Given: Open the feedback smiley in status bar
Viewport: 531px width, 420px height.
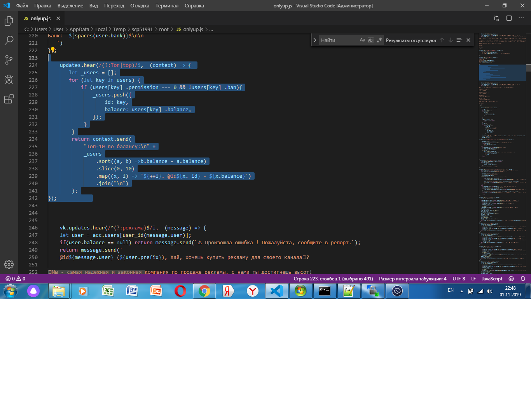Looking at the screenshot, I should 511,279.
